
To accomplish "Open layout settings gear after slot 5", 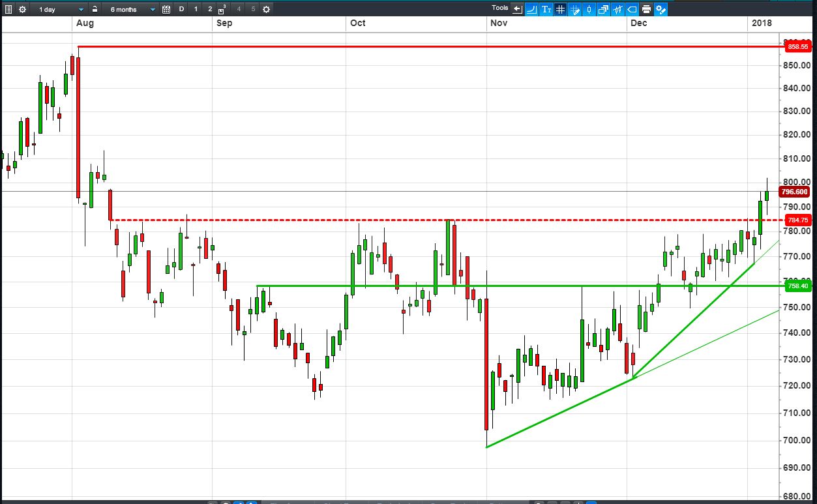I will tap(266, 9).
